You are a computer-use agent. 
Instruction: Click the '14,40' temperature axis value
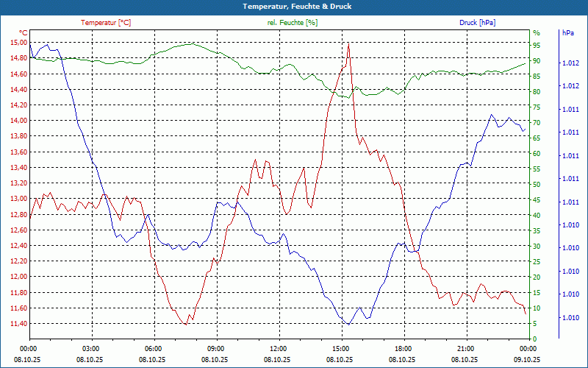[x=19, y=89]
